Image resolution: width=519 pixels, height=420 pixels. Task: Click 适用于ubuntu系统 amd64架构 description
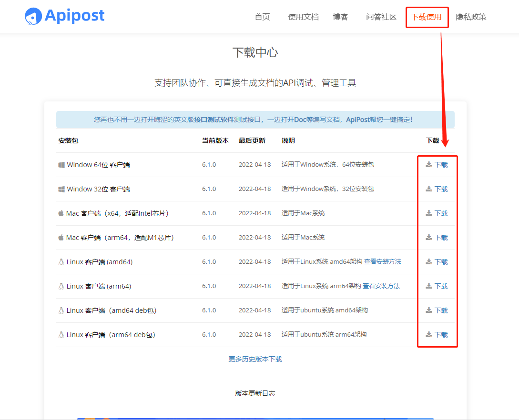point(325,310)
